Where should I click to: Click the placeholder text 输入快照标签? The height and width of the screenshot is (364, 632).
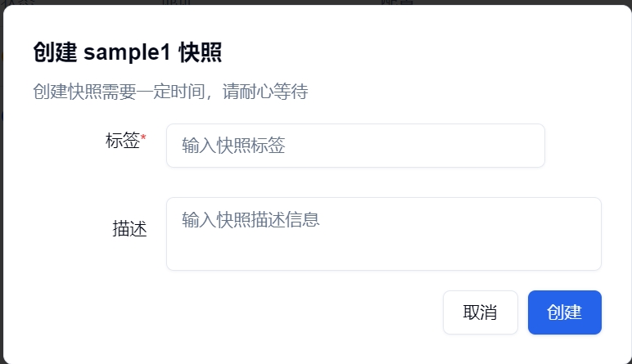(233, 146)
